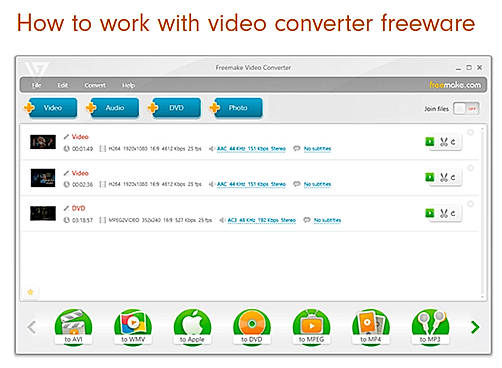Viewport: 502px width, 368px height.
Task: Click the +Audio add button
Action: tap(113, 108)
